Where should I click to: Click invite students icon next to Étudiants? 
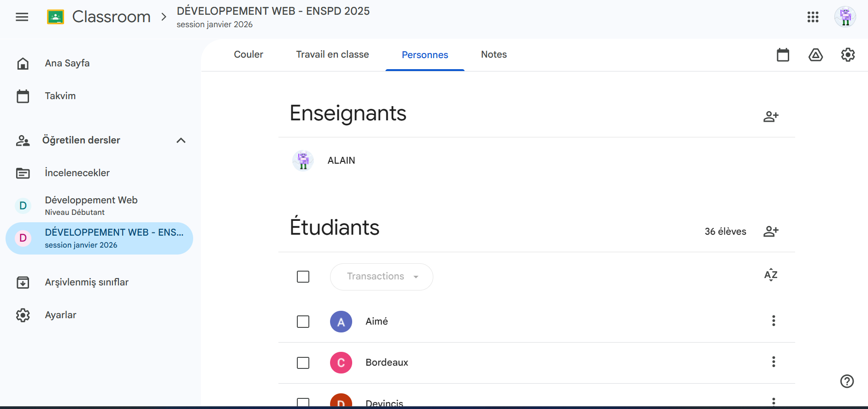pyautogui.click(x=770, y=231)
